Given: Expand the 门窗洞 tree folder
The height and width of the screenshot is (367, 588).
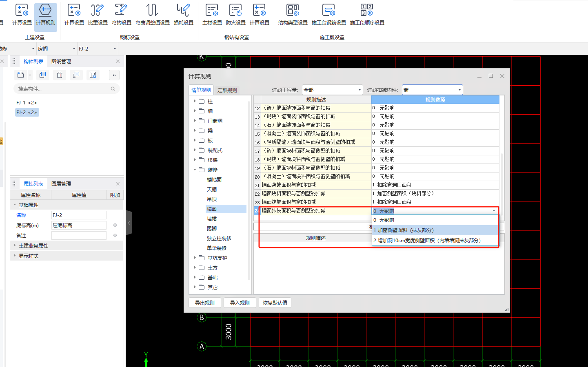Looking at the screenshot, I should coord(195,121).
